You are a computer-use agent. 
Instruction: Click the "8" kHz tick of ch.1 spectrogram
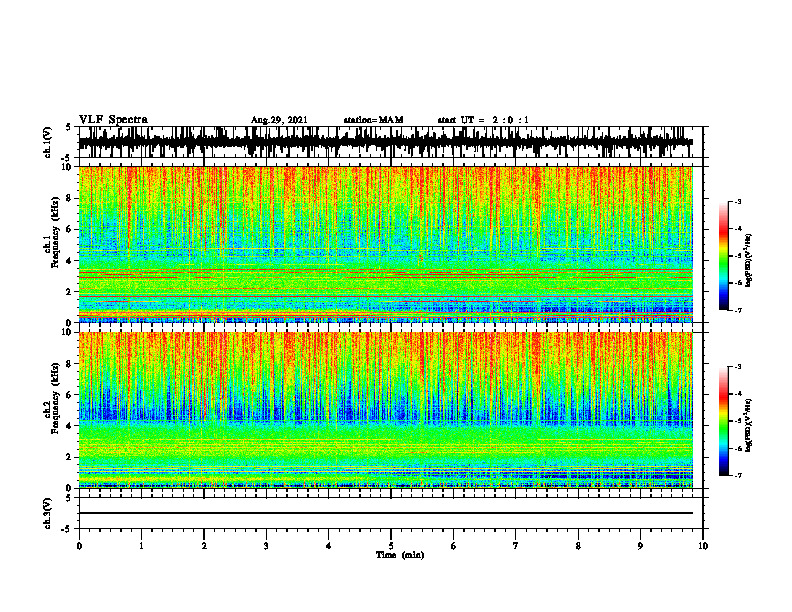click(x=70, y=198)
